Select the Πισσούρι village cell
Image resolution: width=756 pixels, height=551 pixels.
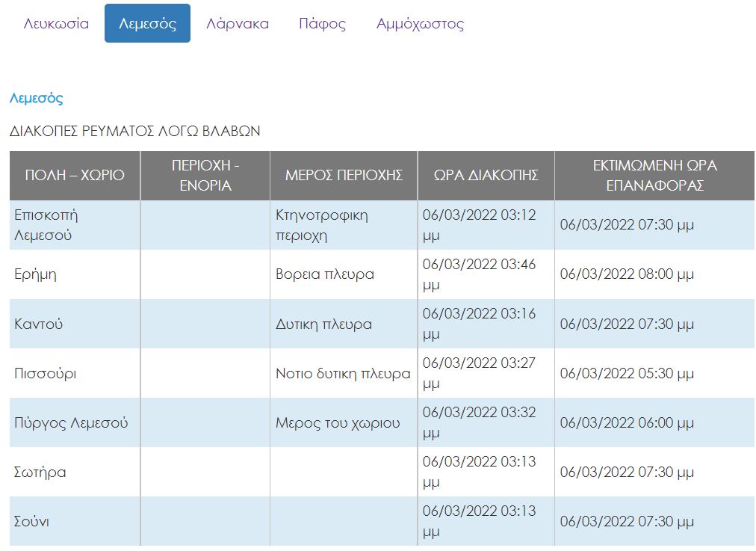click(75, 374)
